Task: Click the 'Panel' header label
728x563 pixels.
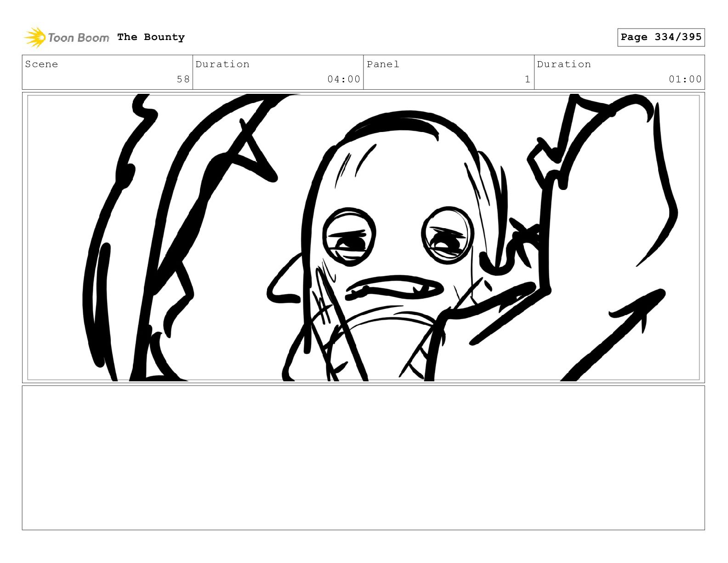Action: click(383, 64)
